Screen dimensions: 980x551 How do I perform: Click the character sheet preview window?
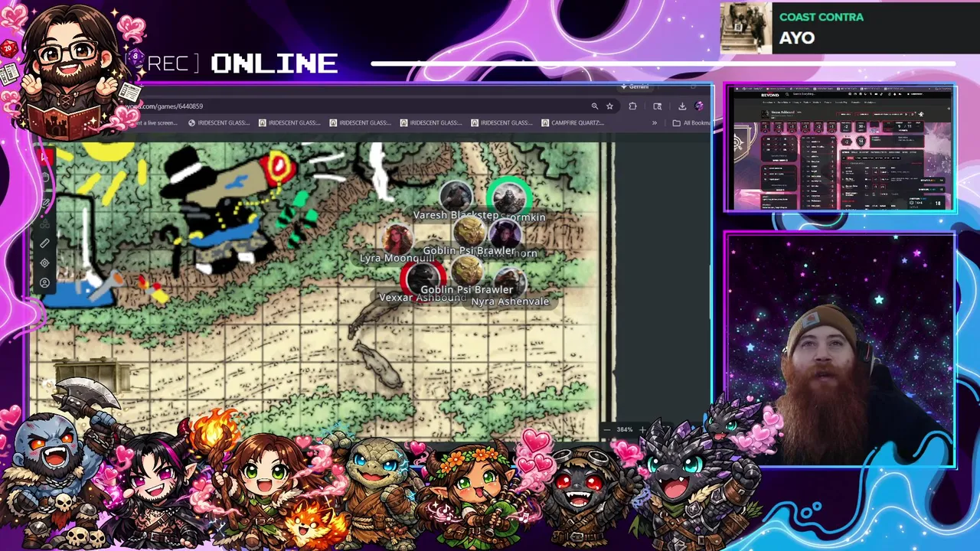tap(840, 148)
